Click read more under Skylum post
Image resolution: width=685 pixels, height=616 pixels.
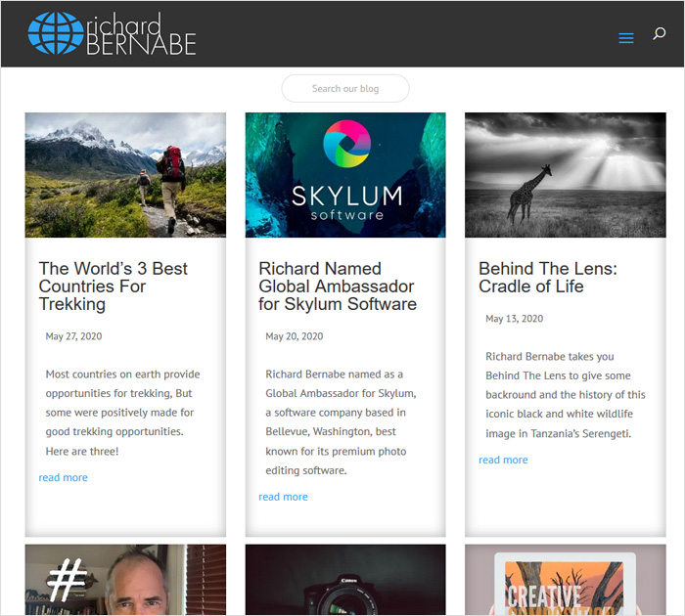pyautogui.click(x=283, y=497)
